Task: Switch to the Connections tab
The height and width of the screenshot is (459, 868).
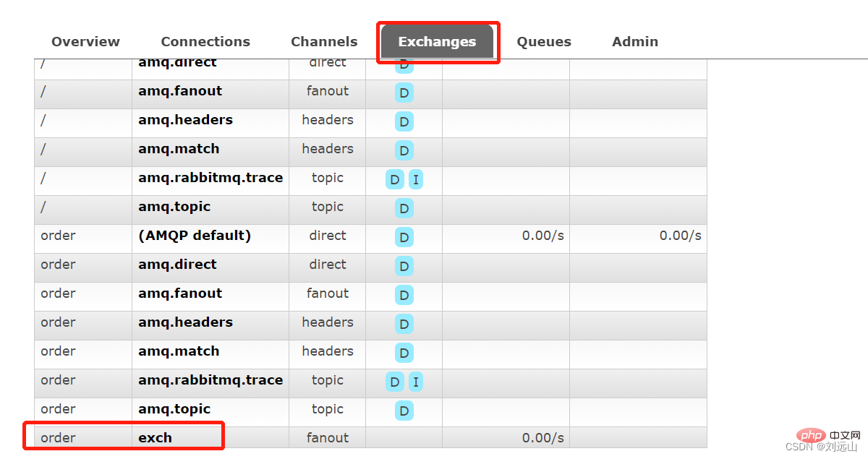Action: pos(205,42)
